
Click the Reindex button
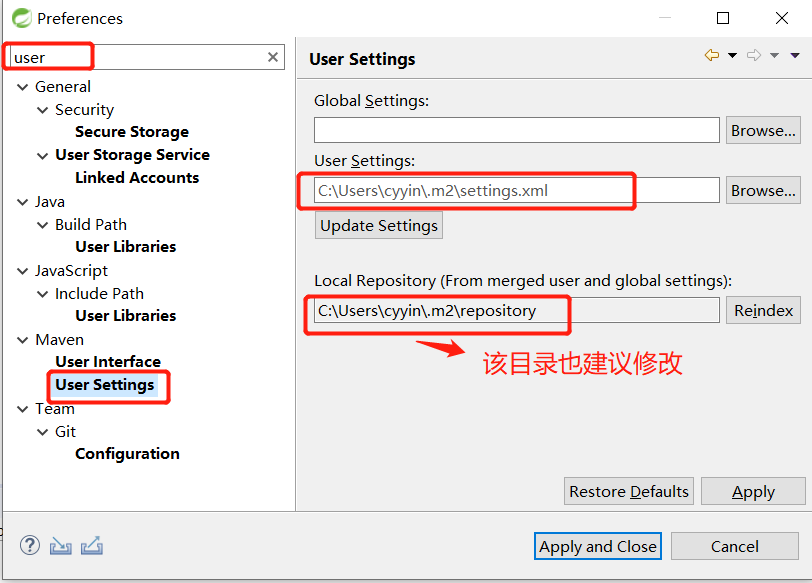click(763, 311)
